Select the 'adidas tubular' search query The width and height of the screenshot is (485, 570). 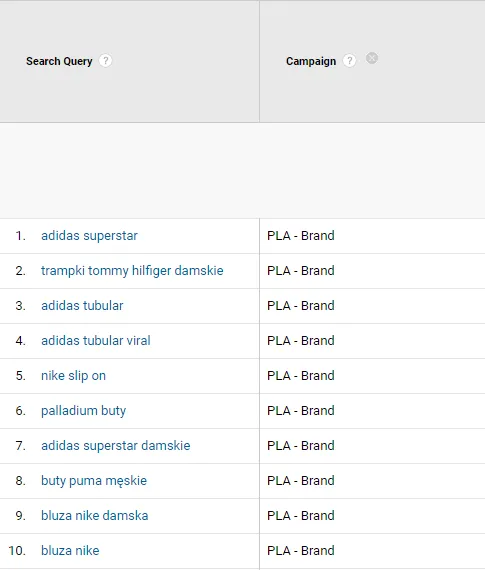(x=82, y=306)
